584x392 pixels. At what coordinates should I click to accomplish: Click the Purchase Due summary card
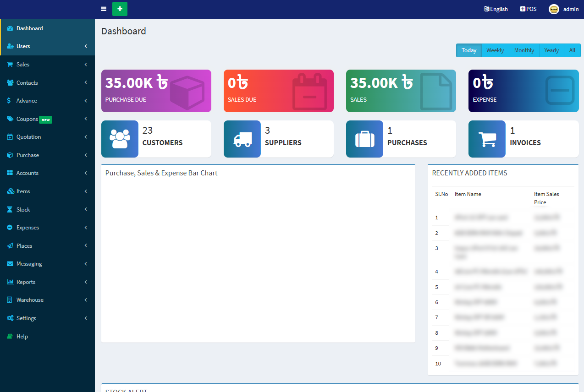pyautogui.click(x=156, y=91)
